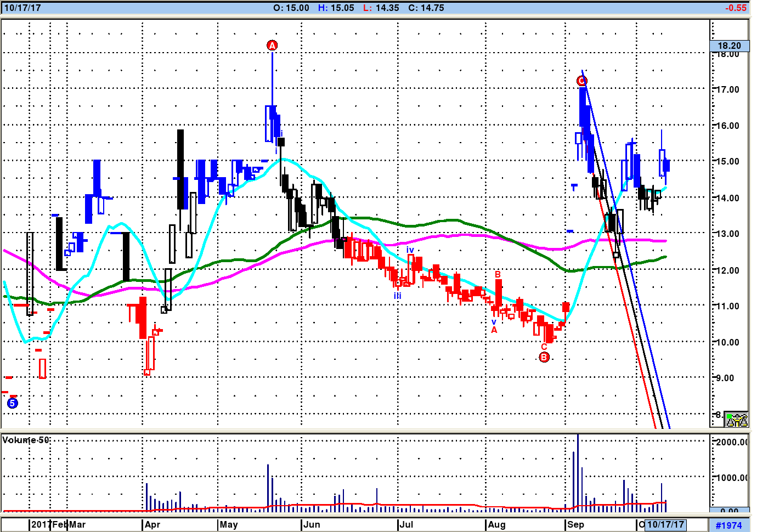Image resolution: width=768 pixels, height=532 pixels.
Task: Click the Jun label on time axis
Action: pyautogui.click(x=312, y=524)
